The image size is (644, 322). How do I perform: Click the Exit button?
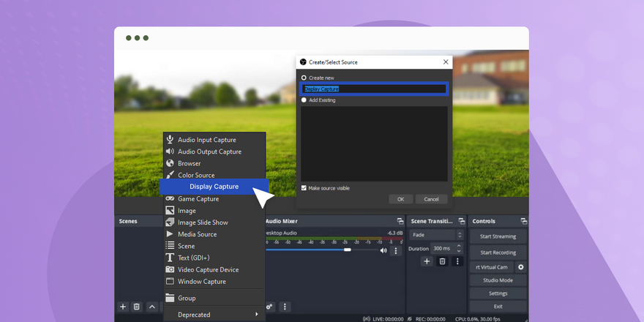[498, 307]
